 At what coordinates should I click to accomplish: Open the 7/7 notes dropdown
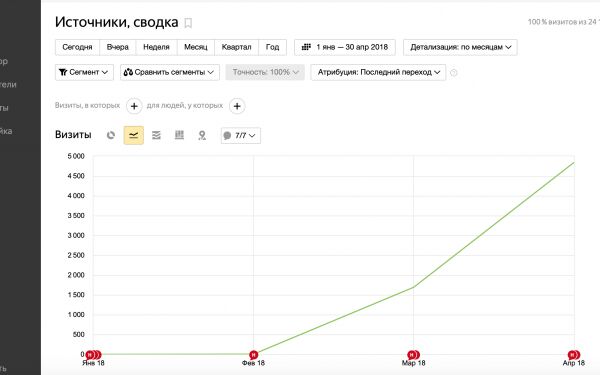click(241, 135)
